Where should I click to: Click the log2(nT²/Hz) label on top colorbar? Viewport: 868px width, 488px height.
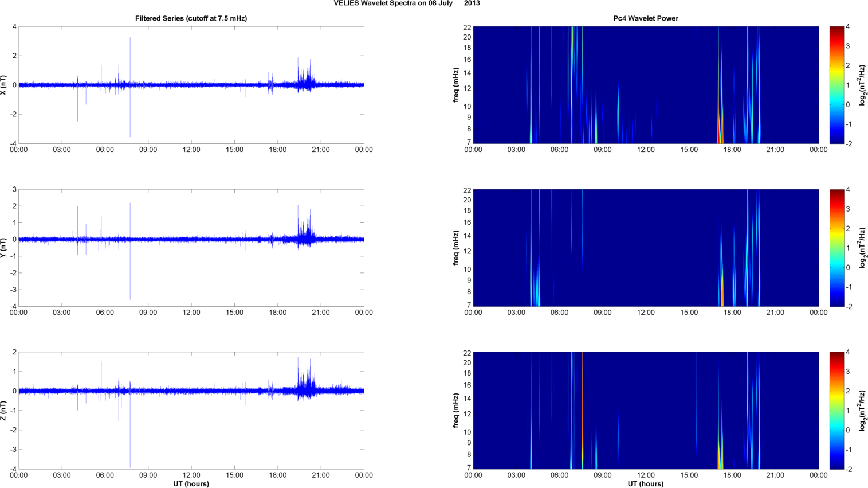click(862, 85)
